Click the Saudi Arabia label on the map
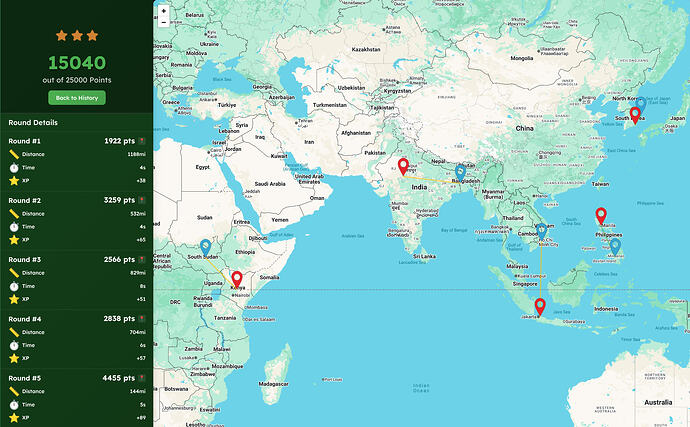The image size is (690, 427). click(270, 184)
